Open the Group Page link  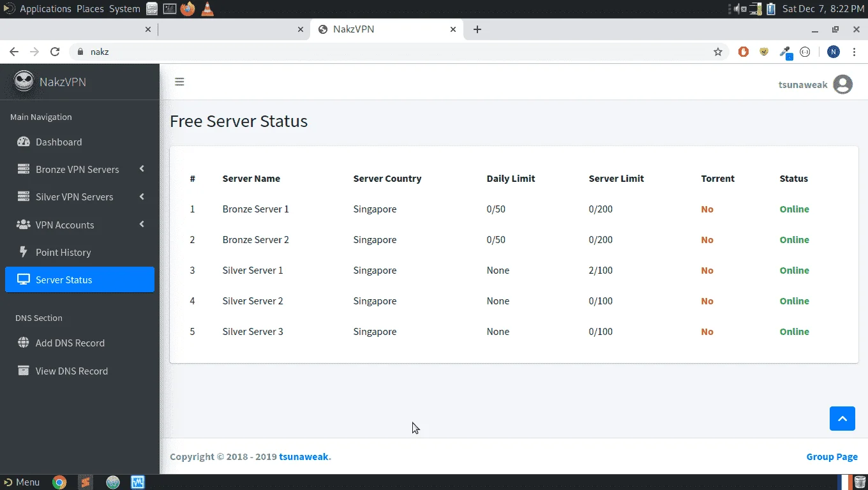pyautogui.click(x=832, y=457)
